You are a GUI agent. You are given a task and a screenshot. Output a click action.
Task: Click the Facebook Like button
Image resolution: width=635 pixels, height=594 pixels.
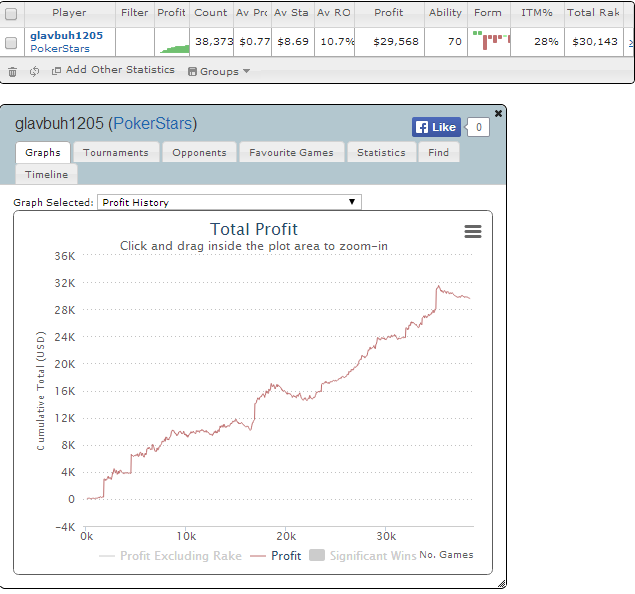[436, 127]
